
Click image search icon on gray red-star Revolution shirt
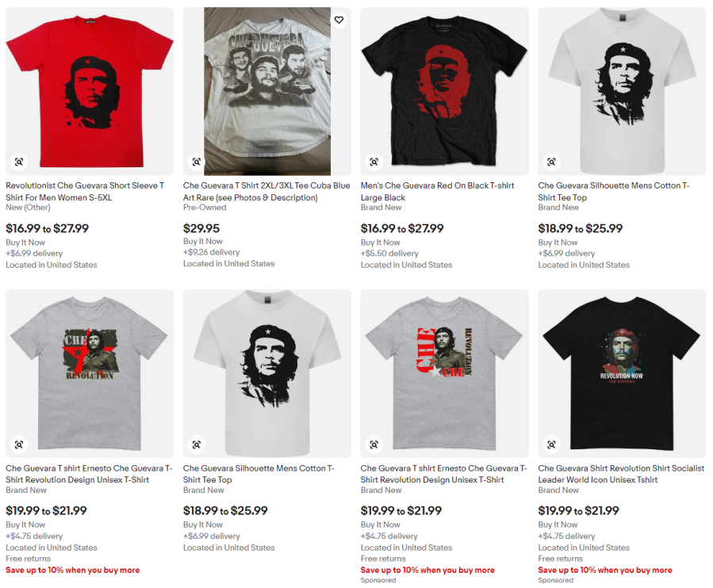click(19, 445)
